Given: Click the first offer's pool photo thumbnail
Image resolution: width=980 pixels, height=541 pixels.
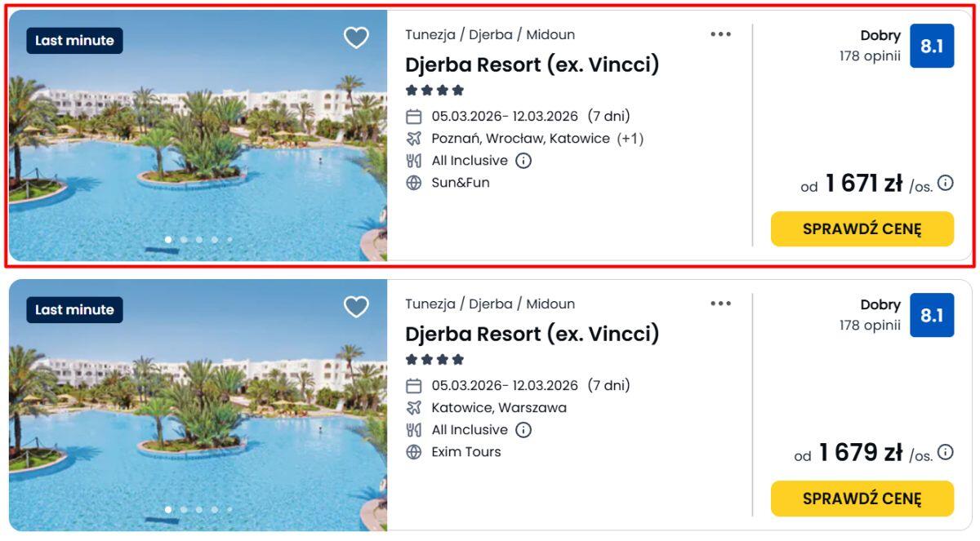Looking at the screenshot, I should coord(198,147).
